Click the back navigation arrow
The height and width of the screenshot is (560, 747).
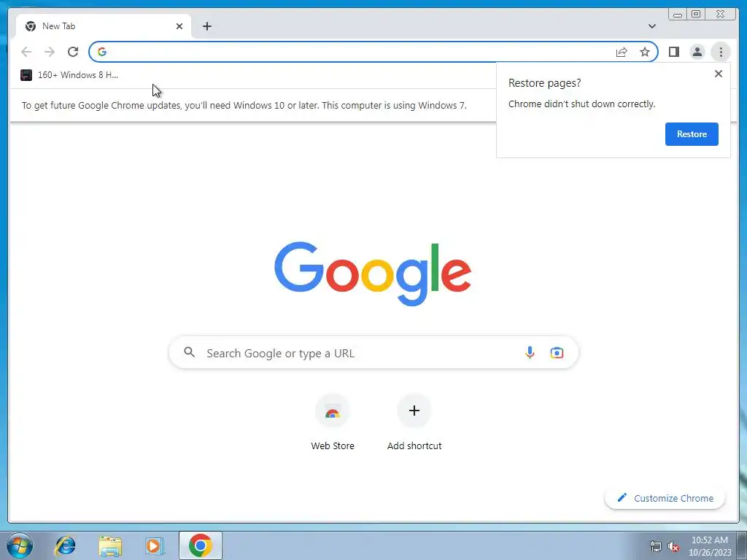(x=26, y=52)
